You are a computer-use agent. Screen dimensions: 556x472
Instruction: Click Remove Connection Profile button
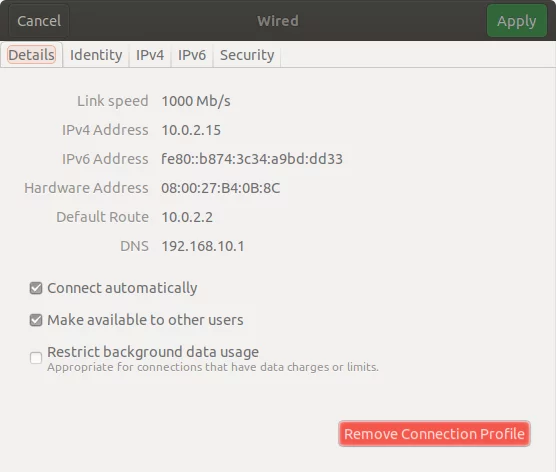(434, 434)
